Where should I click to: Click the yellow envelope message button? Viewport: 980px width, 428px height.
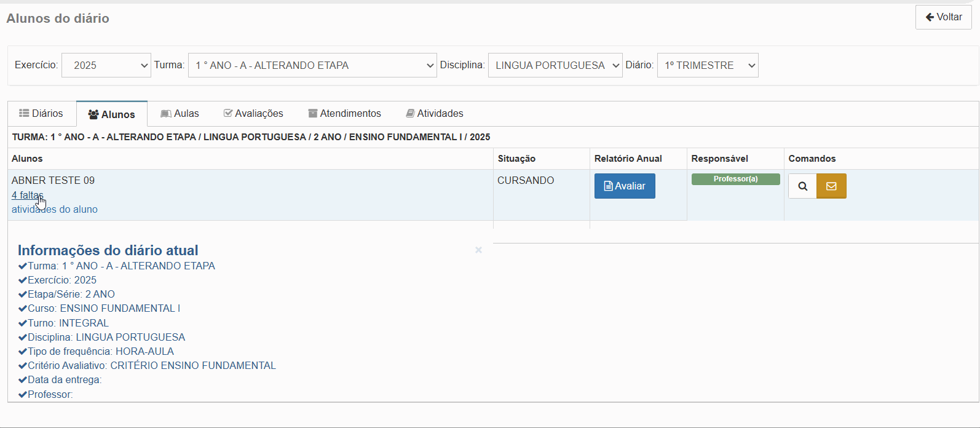pos(831,186)
